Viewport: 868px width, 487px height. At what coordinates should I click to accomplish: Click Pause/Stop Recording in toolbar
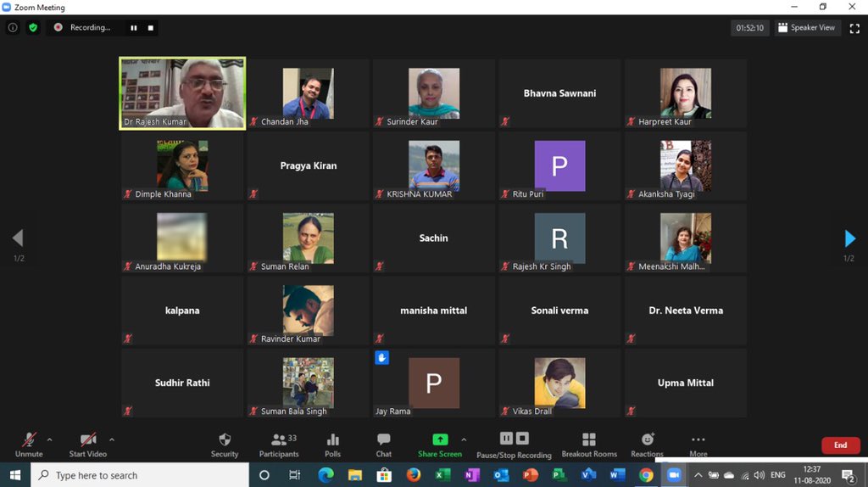click(x=514, y=445)
